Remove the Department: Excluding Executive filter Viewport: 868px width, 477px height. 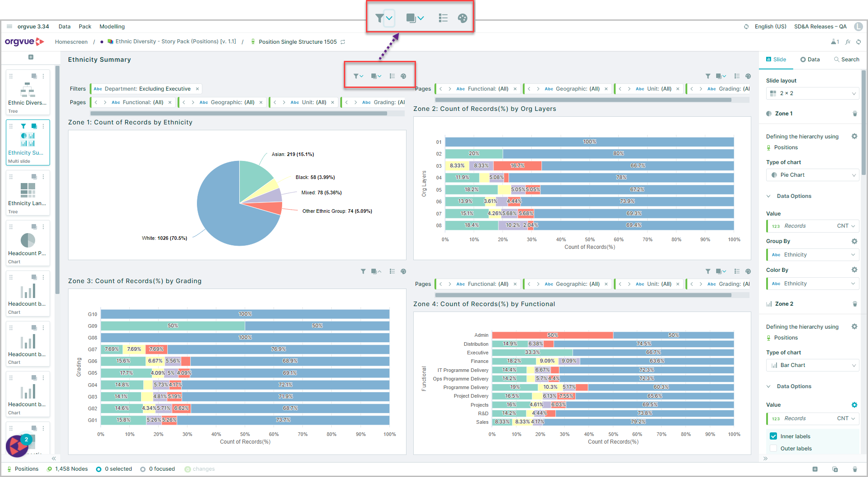197,89
